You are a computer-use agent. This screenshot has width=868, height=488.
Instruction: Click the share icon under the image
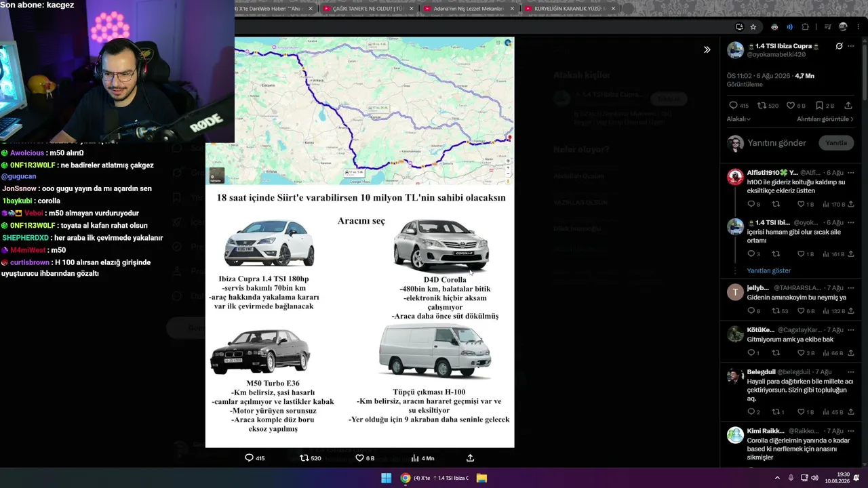pos(470,458)
